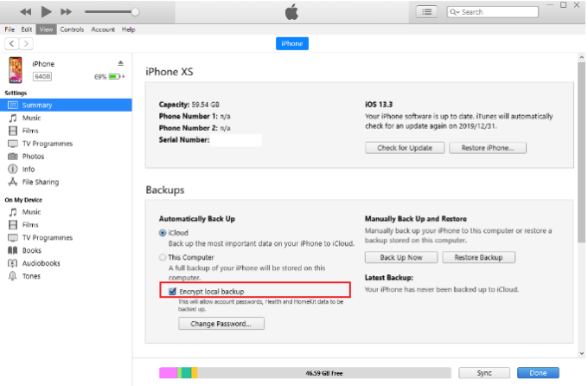This screenshot has width=588, height=386.
Task: Click the Rewind previous track button
Action: coord(26,11)
